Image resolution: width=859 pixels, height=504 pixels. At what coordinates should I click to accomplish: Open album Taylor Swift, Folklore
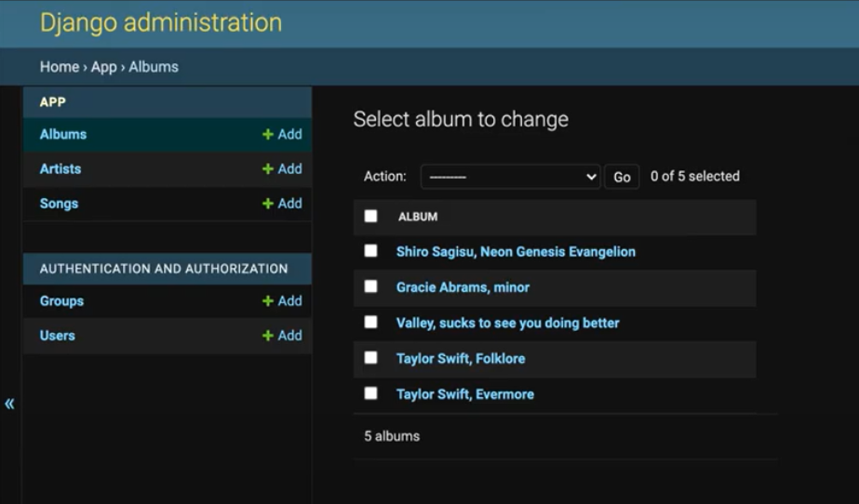pyautogui.click(x=460, y=358)
